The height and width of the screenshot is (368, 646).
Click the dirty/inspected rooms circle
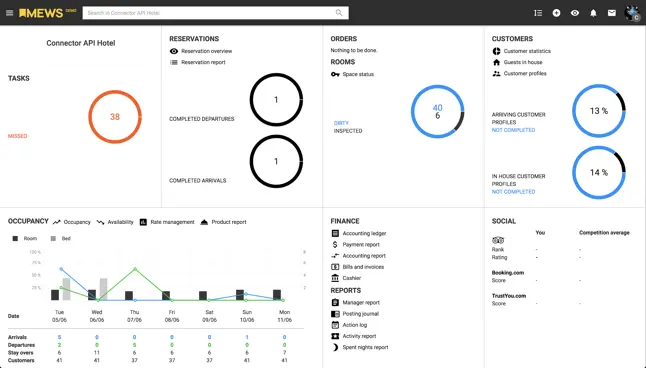coord(438,111)
